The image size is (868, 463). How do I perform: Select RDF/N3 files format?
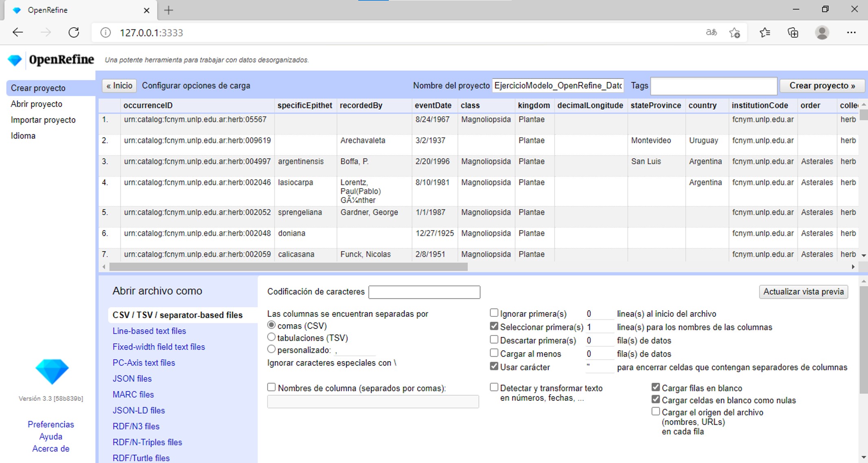(136, 426)
